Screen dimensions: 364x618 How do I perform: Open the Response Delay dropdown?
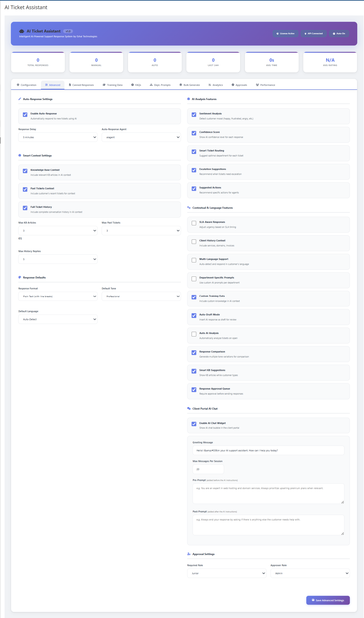[x=58, y=137]
